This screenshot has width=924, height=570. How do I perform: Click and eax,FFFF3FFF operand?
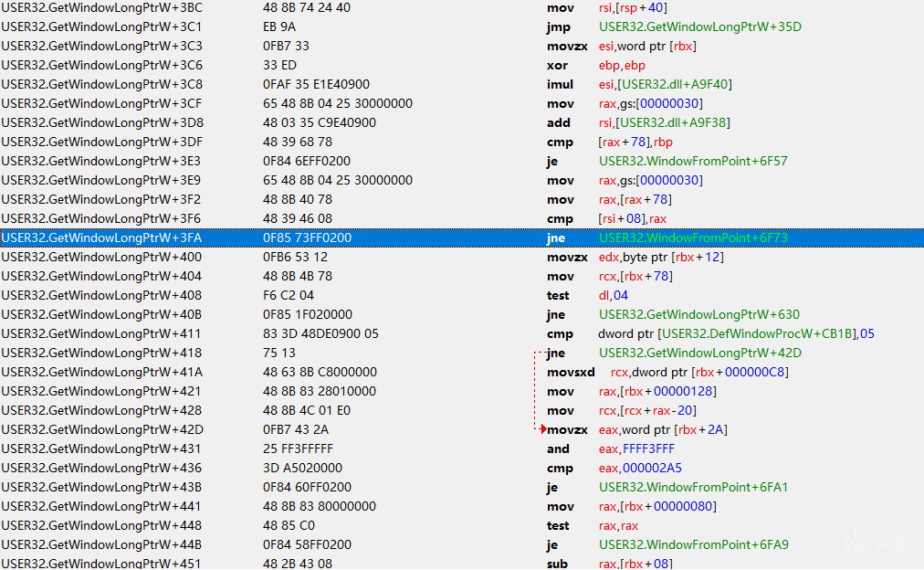[x=636, y=449]
